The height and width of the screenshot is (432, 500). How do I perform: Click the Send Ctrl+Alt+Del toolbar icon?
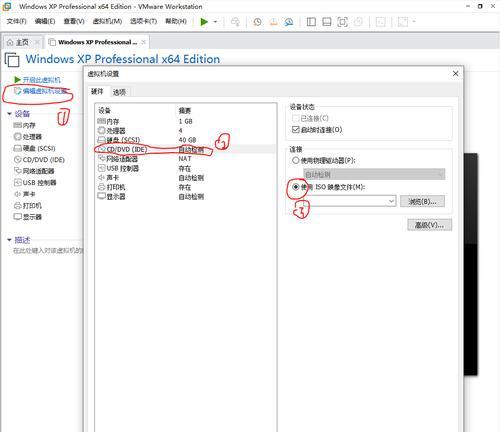point(235,22)
